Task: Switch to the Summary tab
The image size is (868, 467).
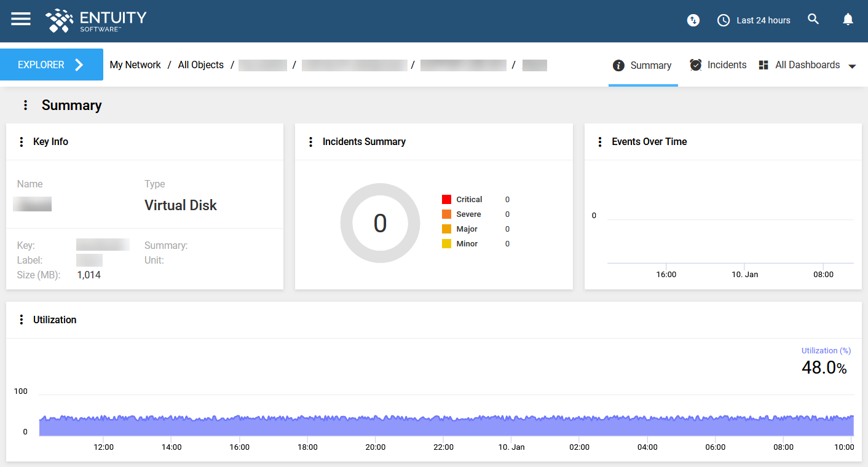Action: coord(643,65)
